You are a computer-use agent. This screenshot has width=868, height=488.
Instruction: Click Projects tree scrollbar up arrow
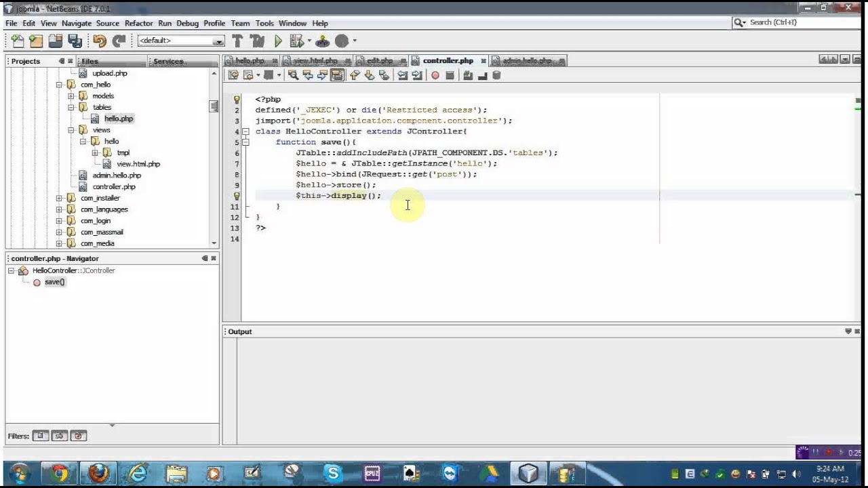click(214, 73)
